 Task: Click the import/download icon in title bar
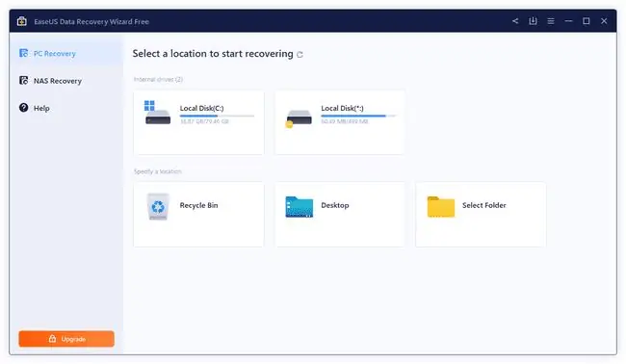click(x=533, y=21)
